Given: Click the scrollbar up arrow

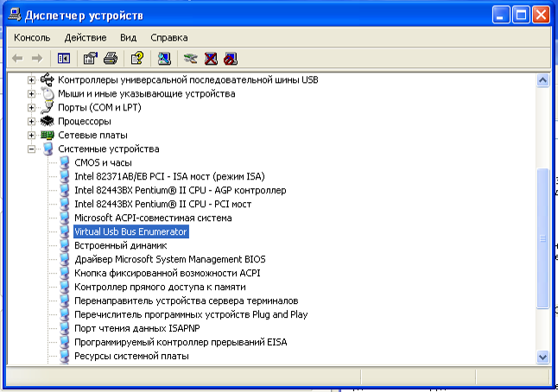Looking at the screenshot, I should [x=542, y=80].
